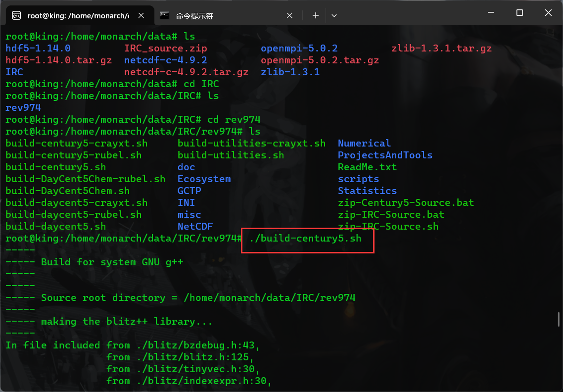
Task: Click build-daycent5-rubel.sh file name
Action: point(74,214)
